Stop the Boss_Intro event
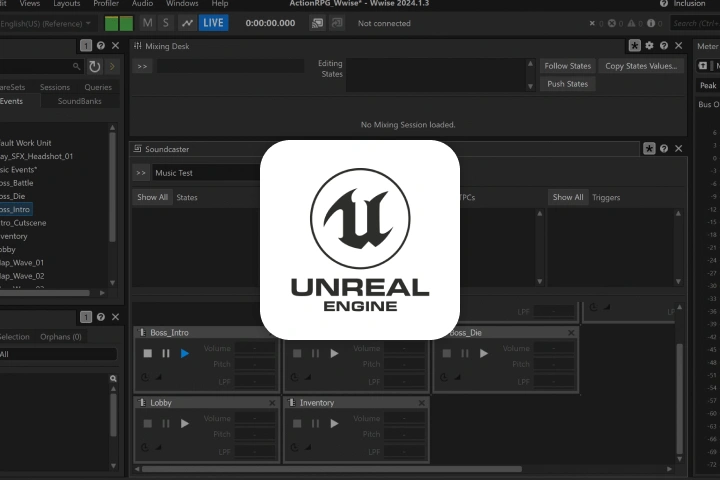 point(147,353)
